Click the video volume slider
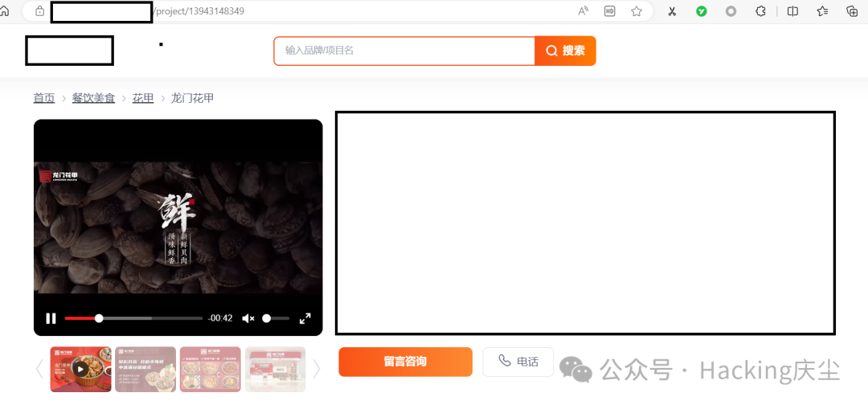This screenshot has width=868, height=405. tap(276, 318)
